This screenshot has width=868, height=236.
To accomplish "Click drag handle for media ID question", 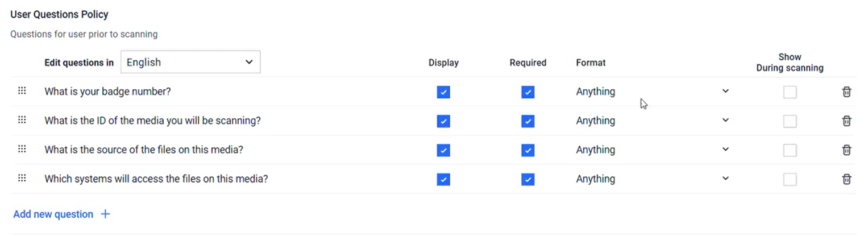I will pyautogui.click(x=22, y=120).
